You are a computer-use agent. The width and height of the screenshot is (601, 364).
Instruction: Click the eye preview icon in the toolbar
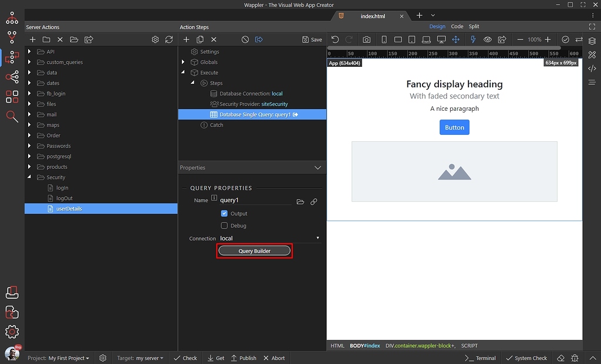[487, 39]
